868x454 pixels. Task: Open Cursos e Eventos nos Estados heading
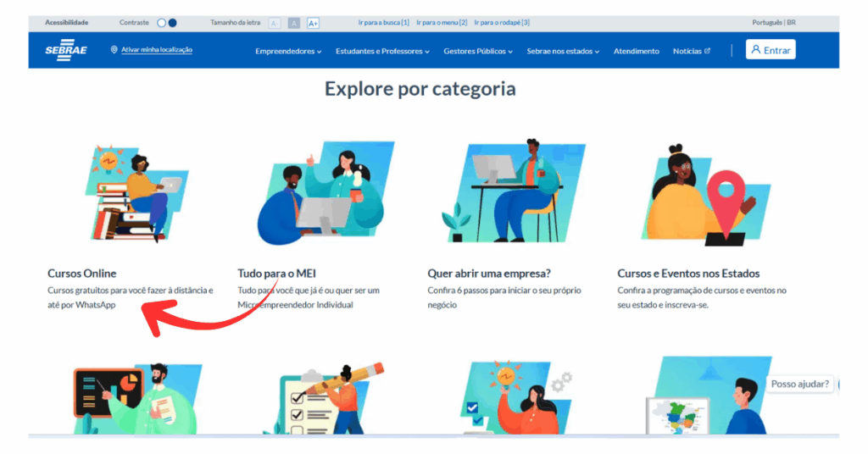point(688,274)
